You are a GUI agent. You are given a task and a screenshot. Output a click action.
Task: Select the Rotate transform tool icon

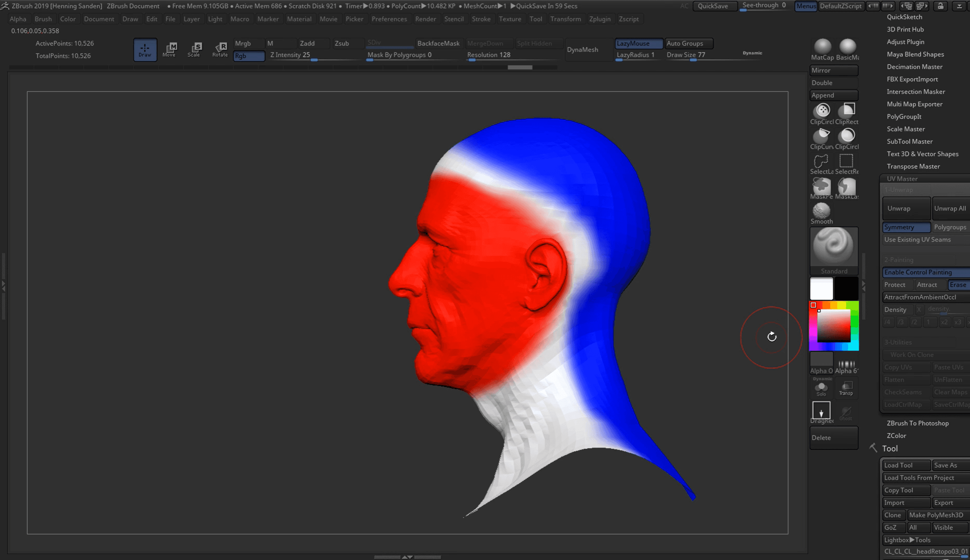coord(220,49)
